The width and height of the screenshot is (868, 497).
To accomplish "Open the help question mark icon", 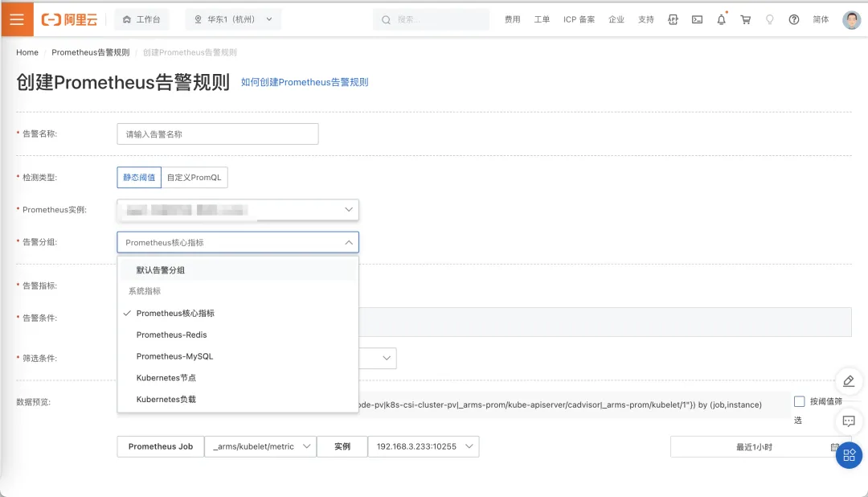I will (x=794, y=19).
